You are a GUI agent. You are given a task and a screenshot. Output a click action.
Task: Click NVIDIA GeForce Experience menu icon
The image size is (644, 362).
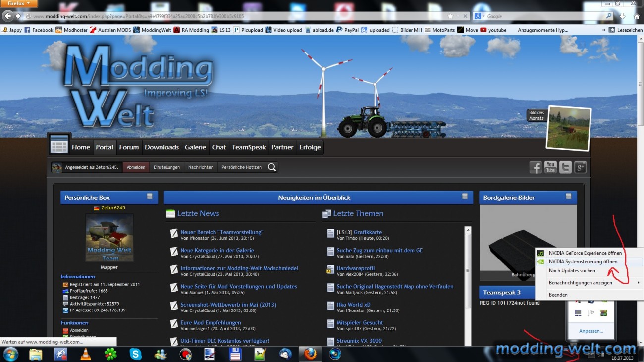[541, 253]
